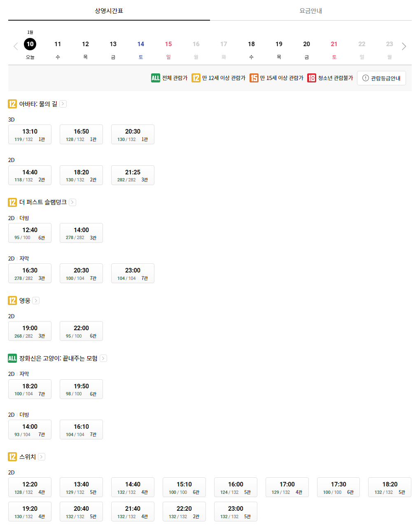
Task: Pick 스위치 17:00 showing
Action: 287,487
